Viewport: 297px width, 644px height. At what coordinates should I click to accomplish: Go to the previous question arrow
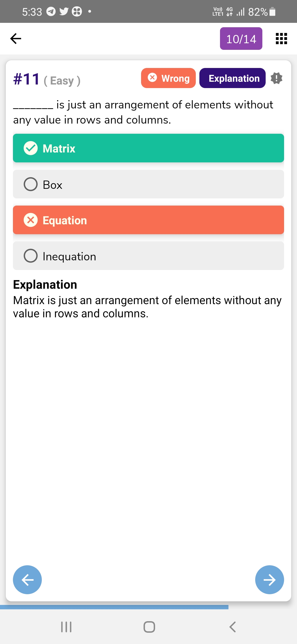pyautogui.click(x=27, y=580)
